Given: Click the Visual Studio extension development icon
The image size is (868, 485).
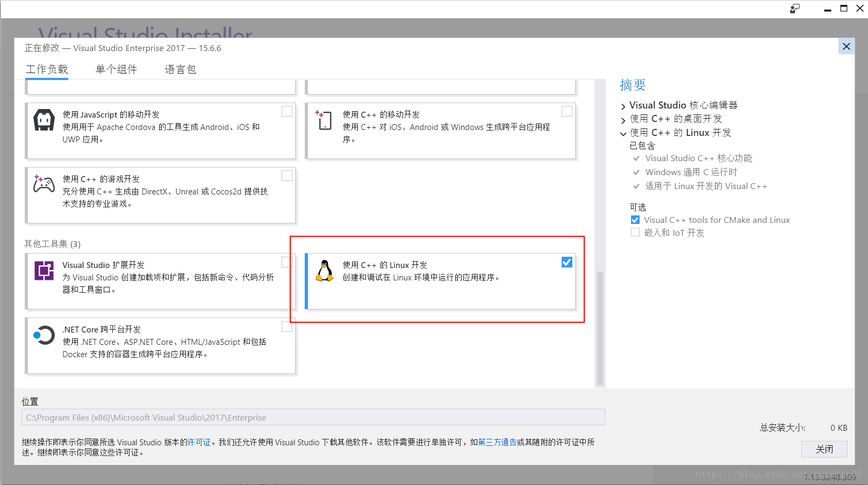Looking at the screenshot, I should pos(44,270).
